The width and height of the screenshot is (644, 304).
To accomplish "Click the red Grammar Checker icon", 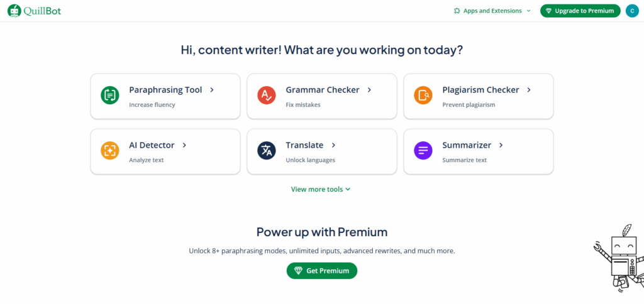I will click(x=266, y=95).
